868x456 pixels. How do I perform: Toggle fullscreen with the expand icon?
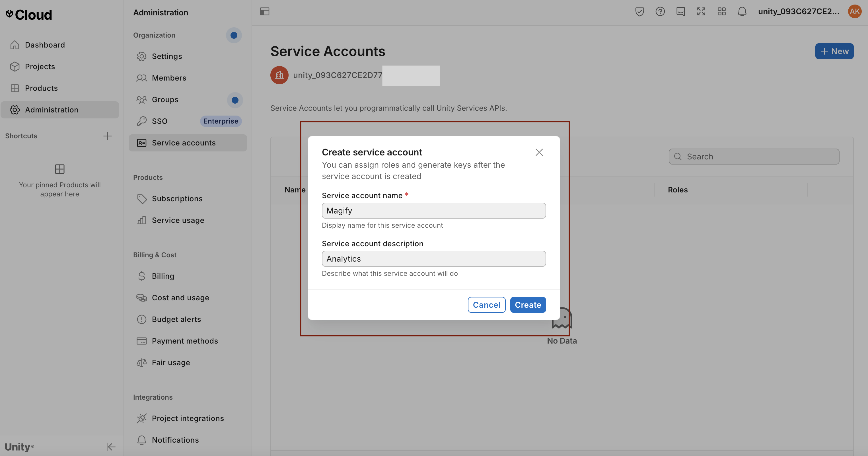[x=701, y=11]
